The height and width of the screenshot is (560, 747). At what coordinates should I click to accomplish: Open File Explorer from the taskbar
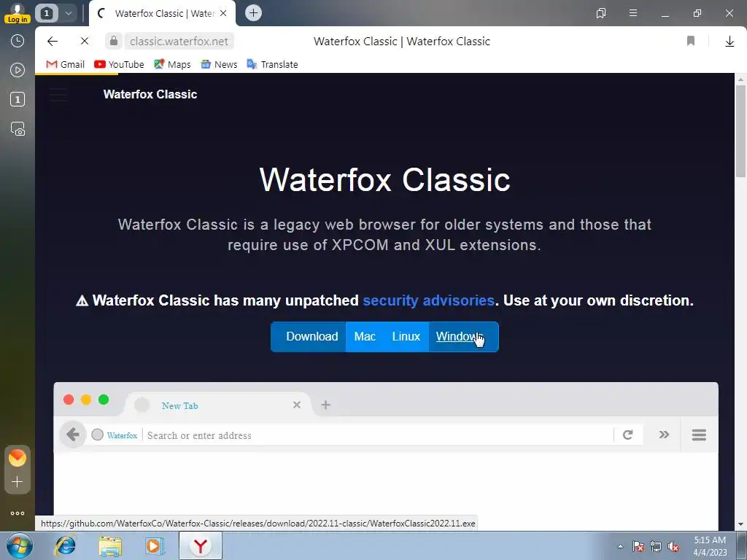110,546
